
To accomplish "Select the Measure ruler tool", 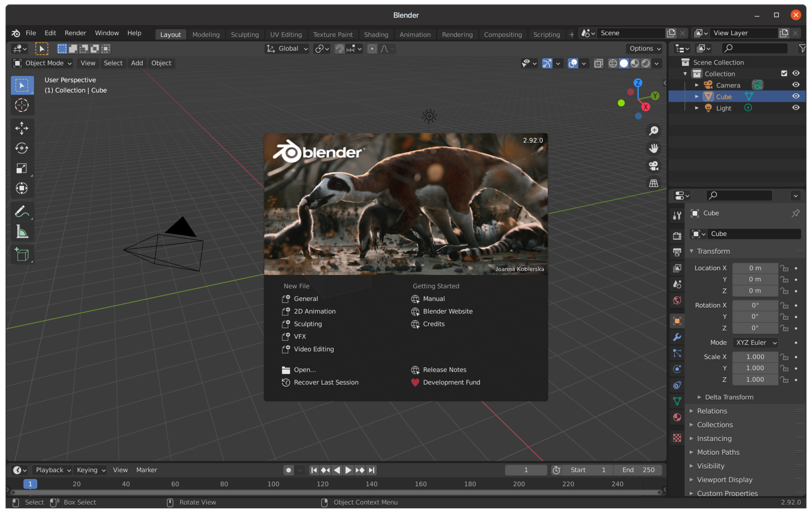I will click(x=22, y=232).
